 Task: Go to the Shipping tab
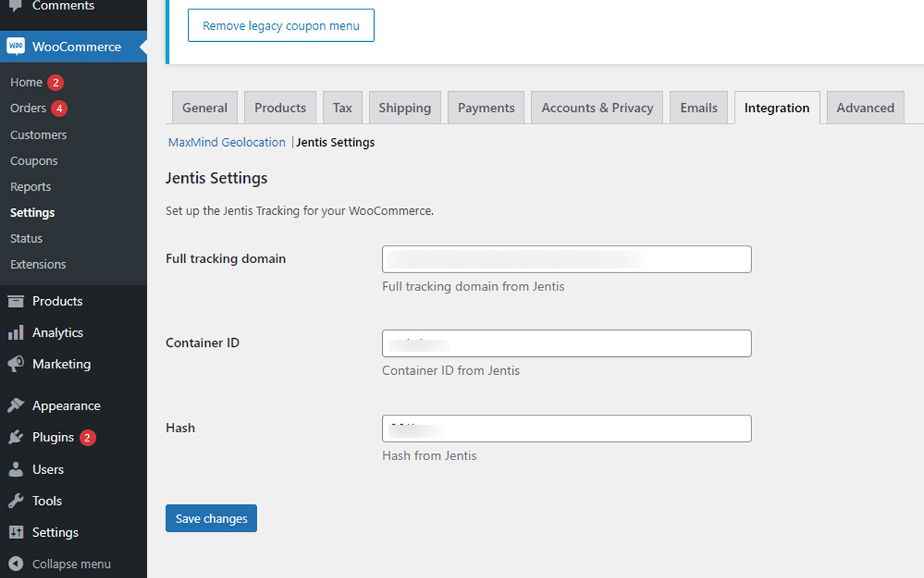(405, 108)
